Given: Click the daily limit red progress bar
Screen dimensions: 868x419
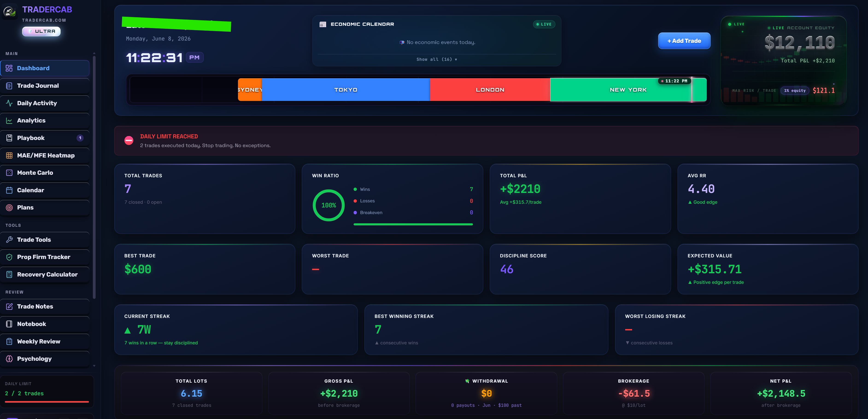Looking at the screenshot, I should click(47, 402).
